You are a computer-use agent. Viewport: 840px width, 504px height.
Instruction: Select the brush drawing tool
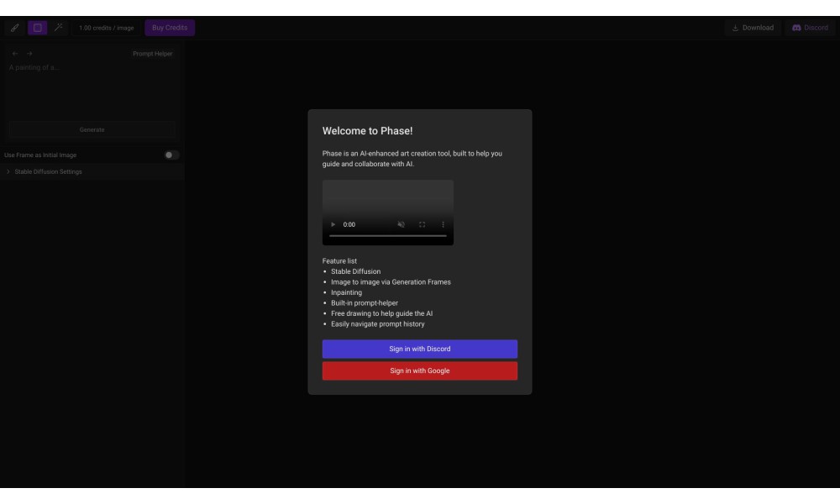(x=15, y=28)
